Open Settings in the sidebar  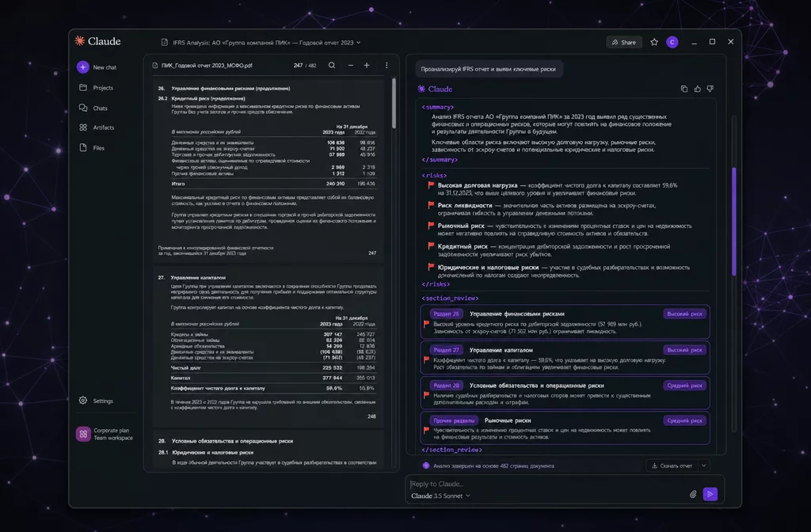96,401
